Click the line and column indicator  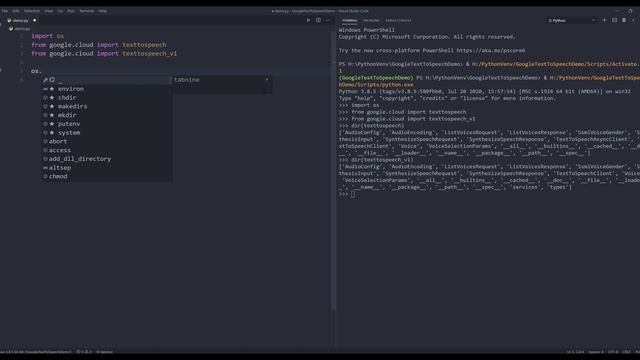[x=575, y=352]
